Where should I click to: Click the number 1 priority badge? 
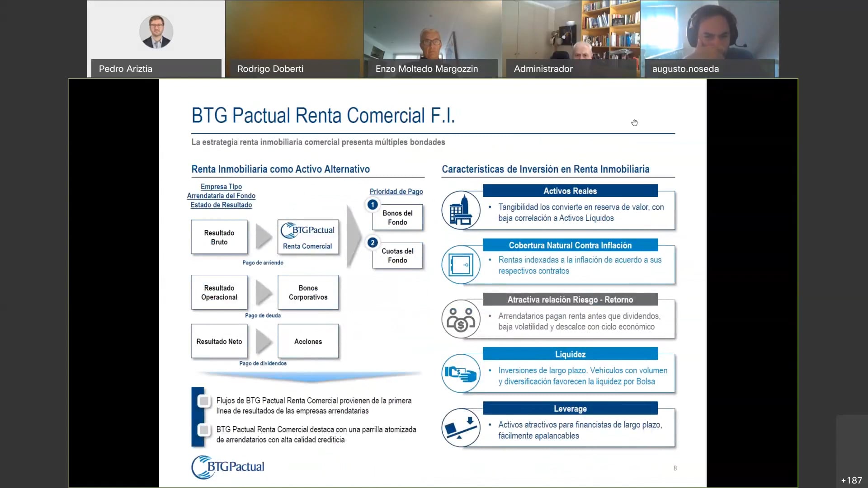tap(373, 205)
